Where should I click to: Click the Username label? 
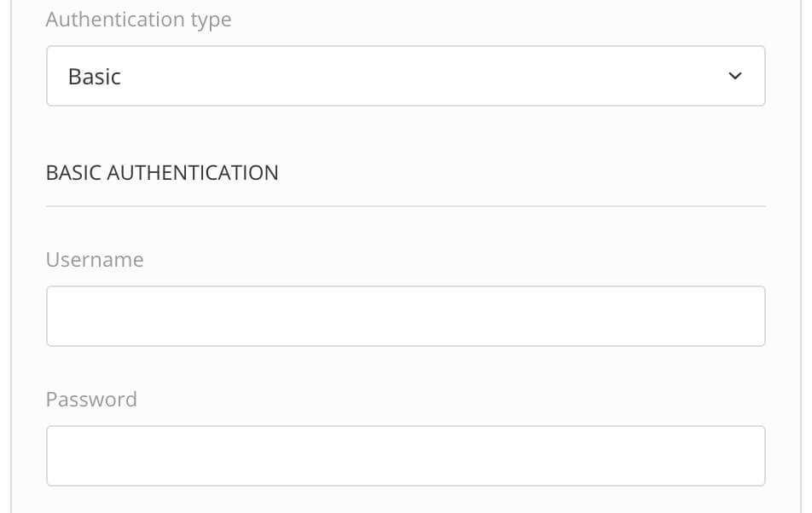95,260
